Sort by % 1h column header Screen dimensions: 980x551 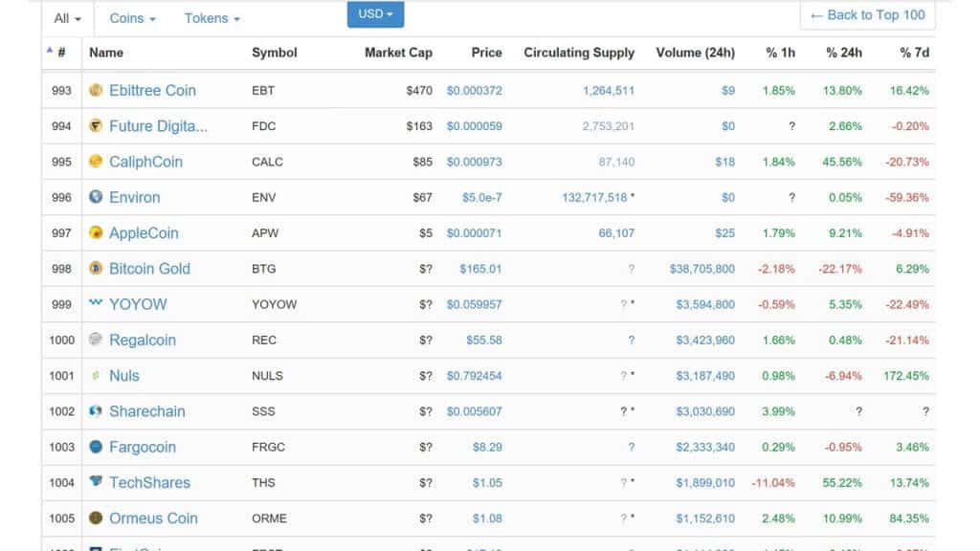point(781,54)
